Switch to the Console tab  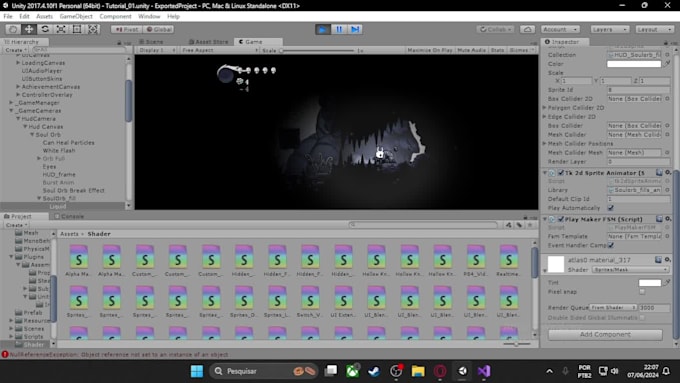click(69, 216)
